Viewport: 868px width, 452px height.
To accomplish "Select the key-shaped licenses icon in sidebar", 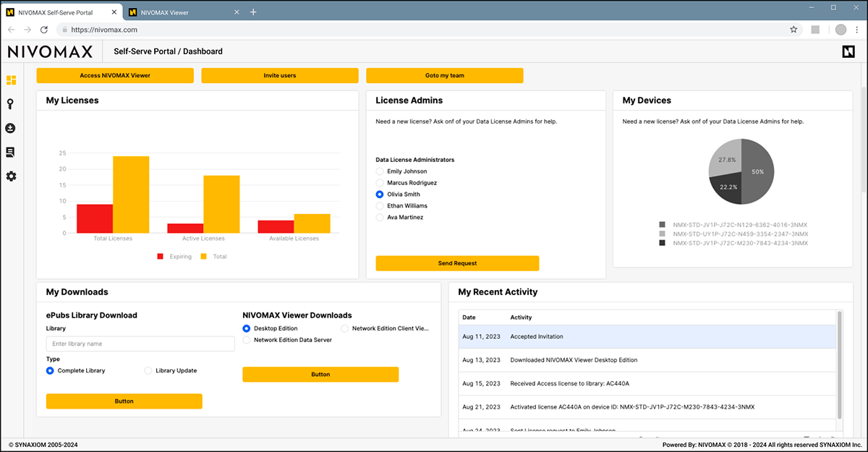I will pos(11,104).
